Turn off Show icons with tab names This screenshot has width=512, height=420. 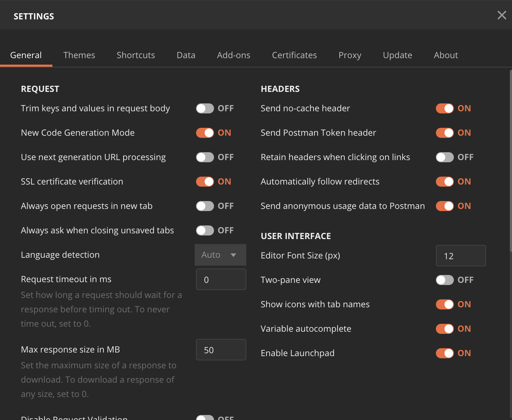point(444,304)
